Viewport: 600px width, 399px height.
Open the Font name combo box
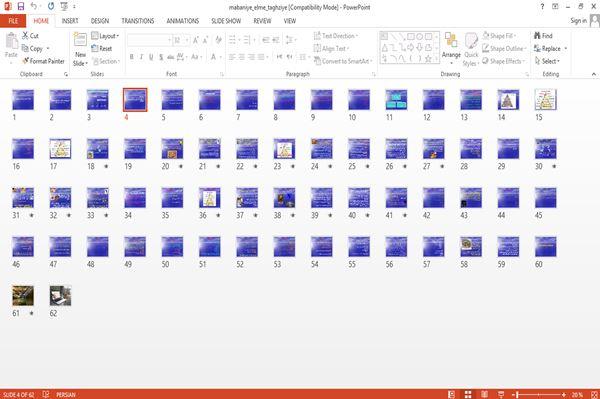(x=149, y=40)
